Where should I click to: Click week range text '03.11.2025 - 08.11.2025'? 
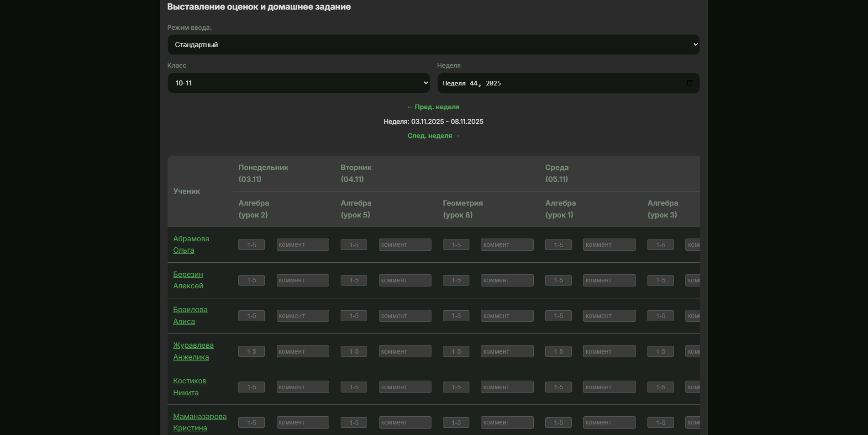coord(447,122)
